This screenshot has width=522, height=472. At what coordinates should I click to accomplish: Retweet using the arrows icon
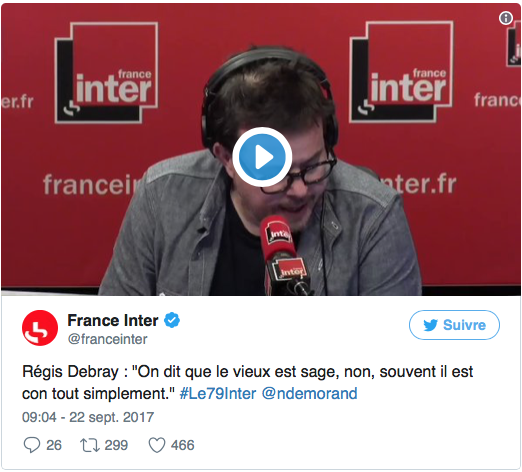point(90,445)
